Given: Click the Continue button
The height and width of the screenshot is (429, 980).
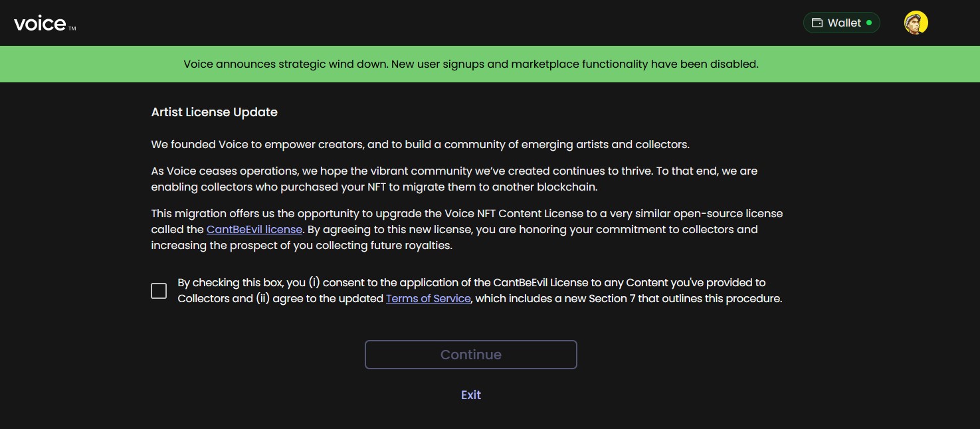Looking at the screenshot, I should point(470,355).
